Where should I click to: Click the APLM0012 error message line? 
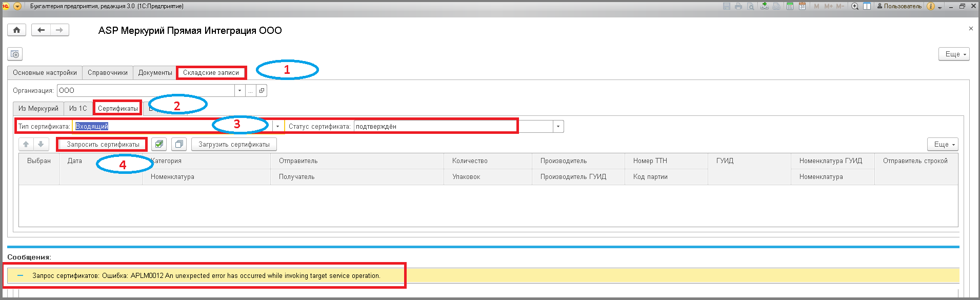tap(206, 275)
